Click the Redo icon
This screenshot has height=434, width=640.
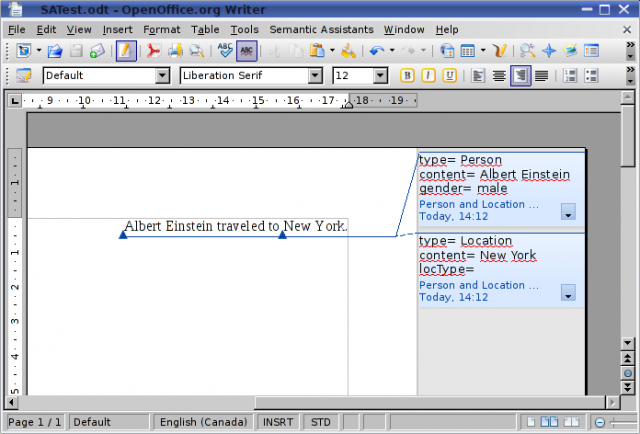[x=408, y=51]
